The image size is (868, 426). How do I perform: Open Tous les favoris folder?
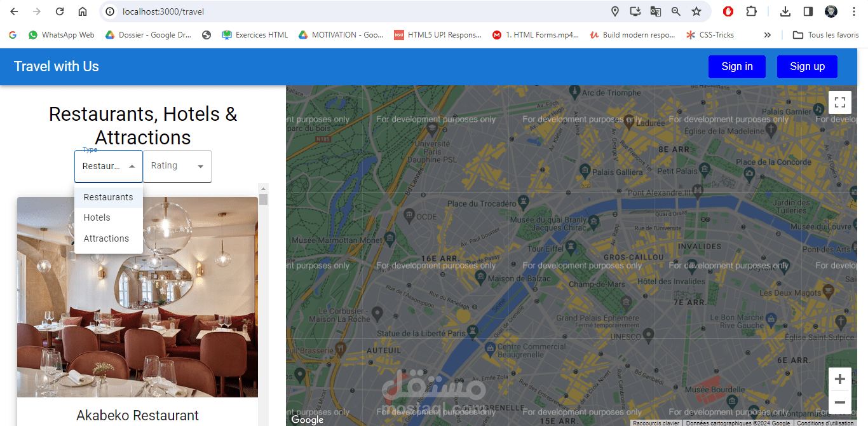point(825,35)
